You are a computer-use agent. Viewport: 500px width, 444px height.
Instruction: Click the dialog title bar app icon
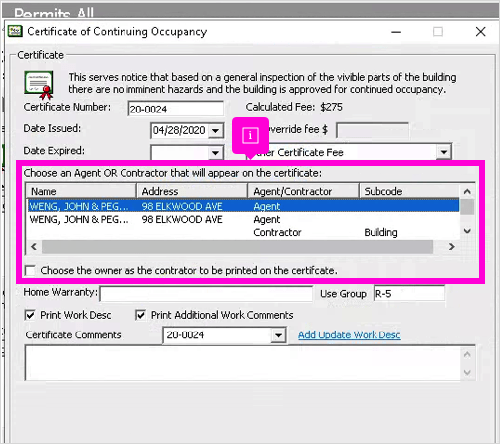tap(15, 31)
